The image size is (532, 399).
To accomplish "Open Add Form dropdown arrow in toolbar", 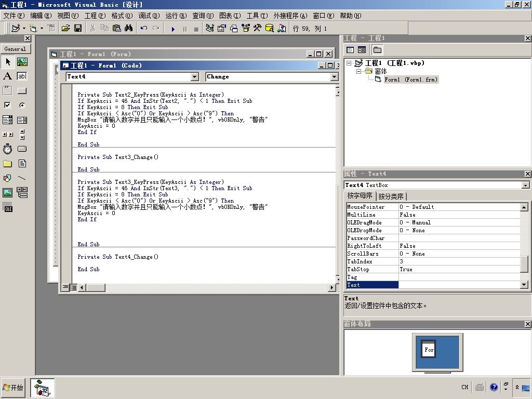I will (x=42, y=28).
